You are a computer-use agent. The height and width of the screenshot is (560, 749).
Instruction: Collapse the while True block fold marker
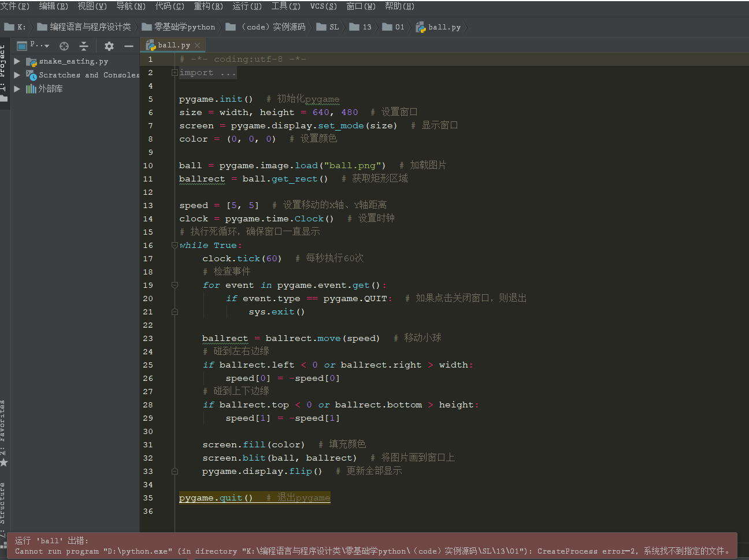click(175, 245)
